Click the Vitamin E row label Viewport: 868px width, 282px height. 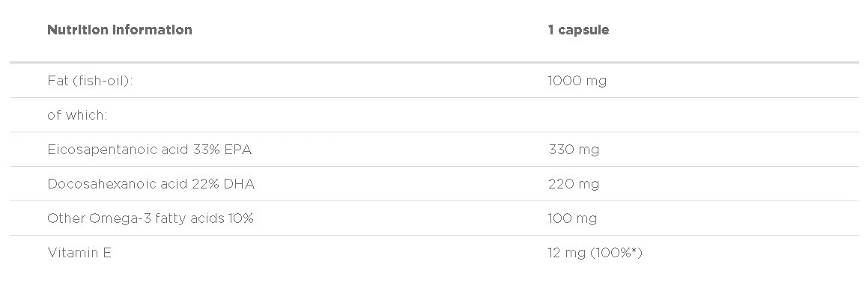[x=79, y=253]
